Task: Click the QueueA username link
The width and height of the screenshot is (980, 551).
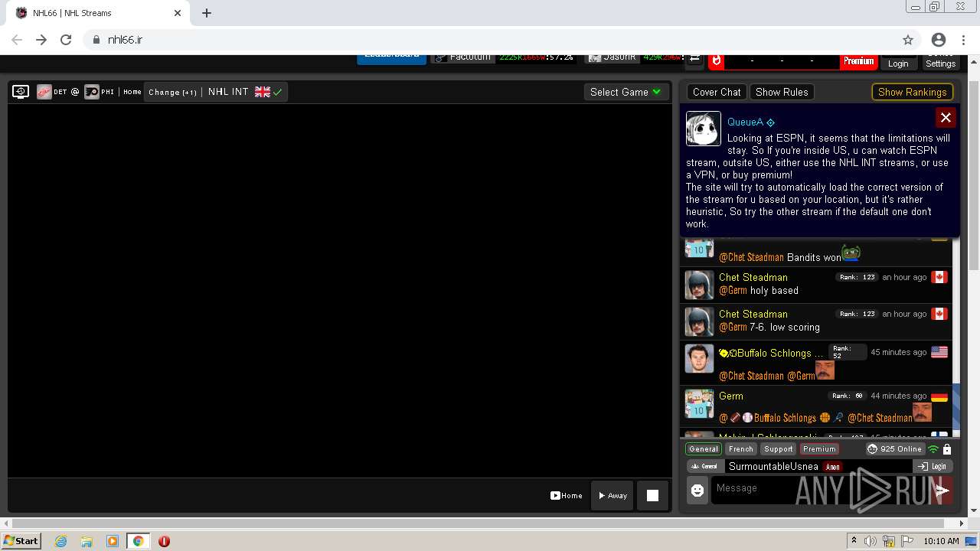Action: 745,122
